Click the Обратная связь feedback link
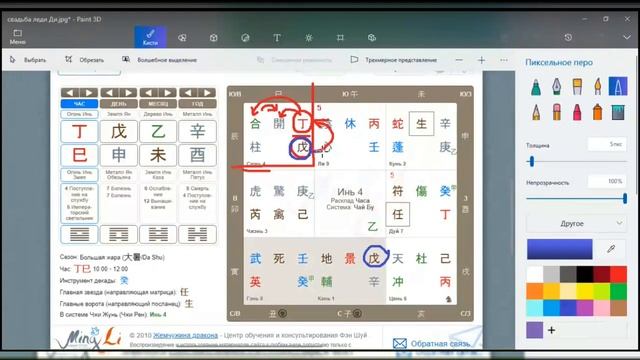The width and height of the screenshot is (640, 360). click(432, 343)
